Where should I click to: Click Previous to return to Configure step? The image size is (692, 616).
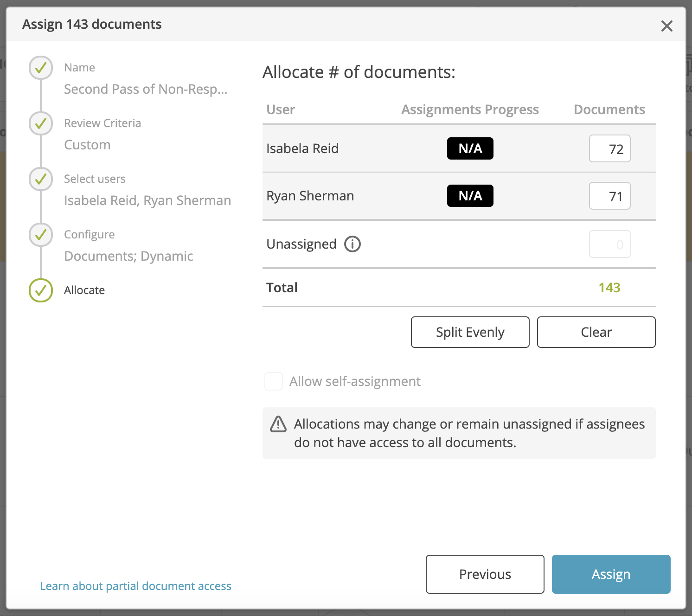pyautogui.click(x=484, y=574)
